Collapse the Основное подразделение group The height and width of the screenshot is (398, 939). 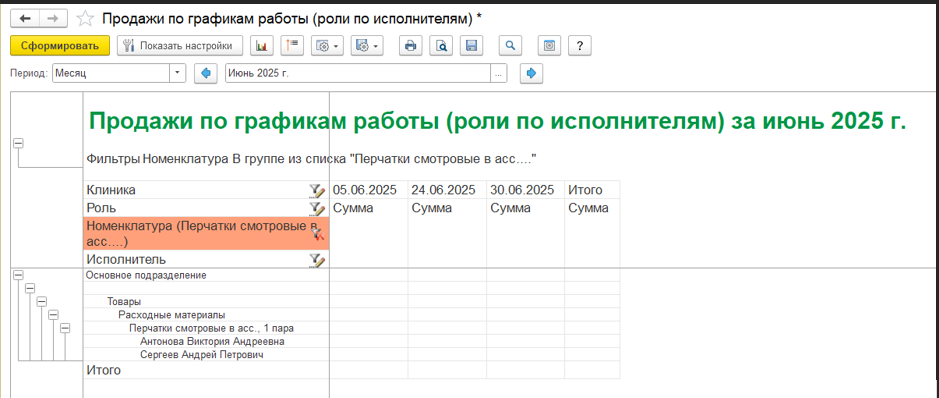point(18,275)
